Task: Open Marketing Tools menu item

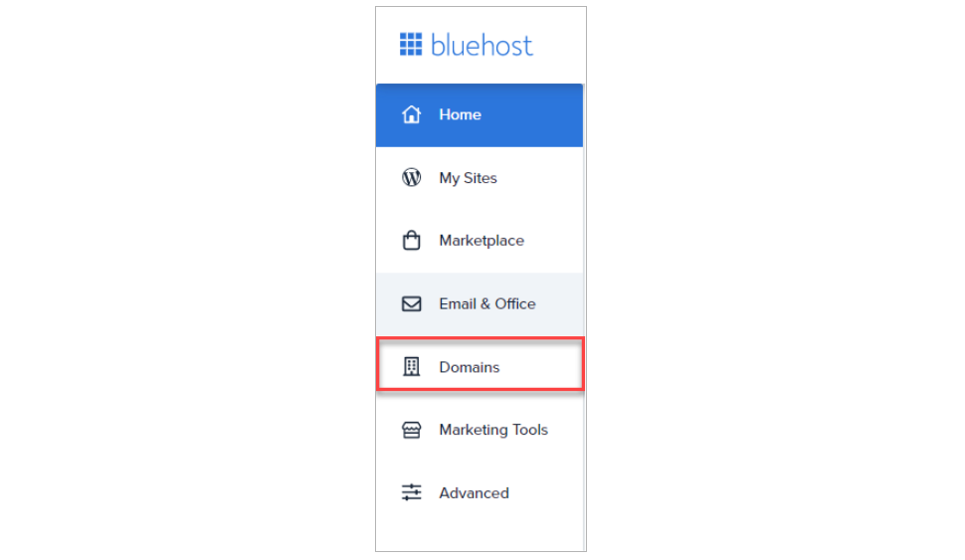Action: [480, 430]
